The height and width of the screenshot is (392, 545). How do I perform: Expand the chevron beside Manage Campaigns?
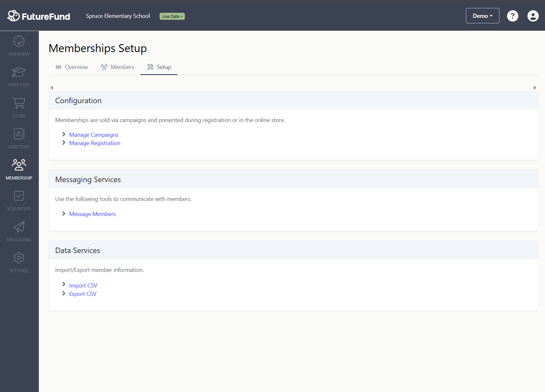point(64,134)
